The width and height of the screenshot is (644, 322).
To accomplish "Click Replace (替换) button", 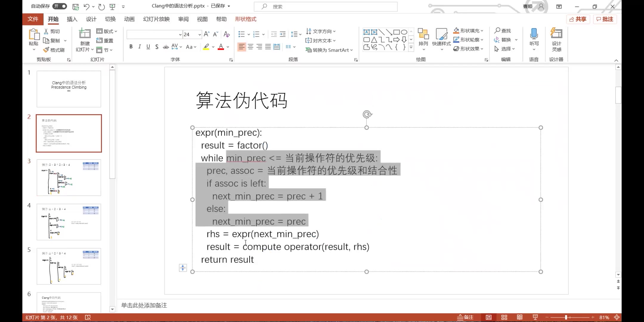I will 503,40.
